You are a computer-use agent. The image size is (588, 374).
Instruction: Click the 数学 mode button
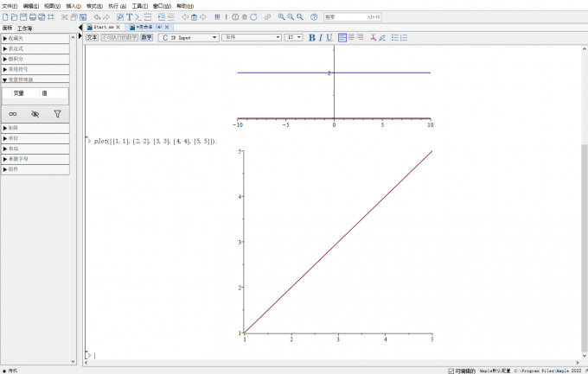[147, 37]
